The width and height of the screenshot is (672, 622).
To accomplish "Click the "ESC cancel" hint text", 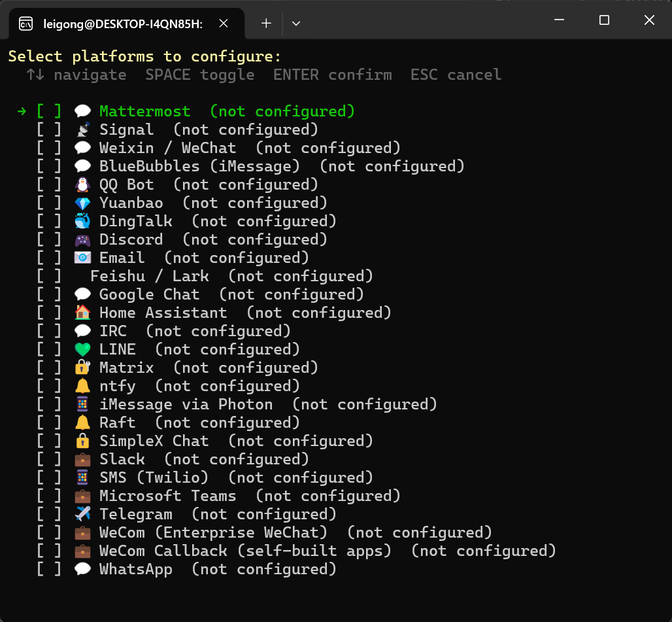I will [456, 75].
